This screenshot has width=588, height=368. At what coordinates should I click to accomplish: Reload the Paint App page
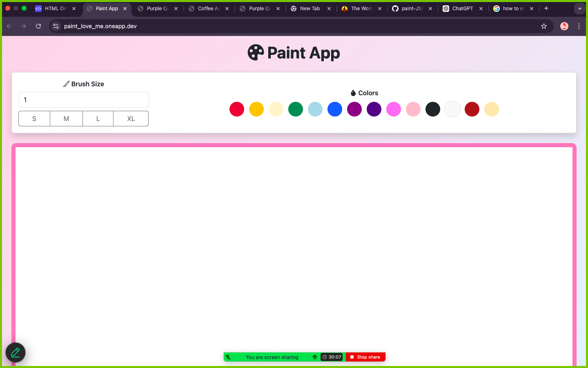pos(38,26)
